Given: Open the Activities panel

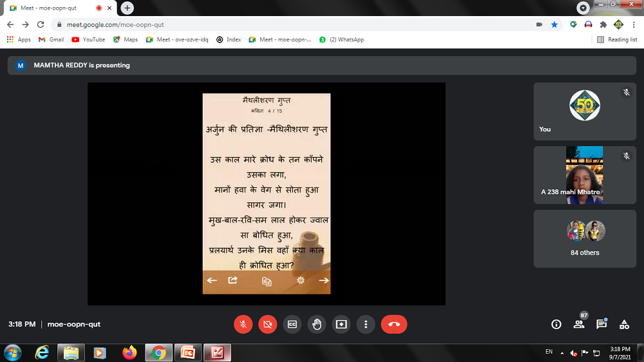Looking at the screenshot, I should [624, 325].
